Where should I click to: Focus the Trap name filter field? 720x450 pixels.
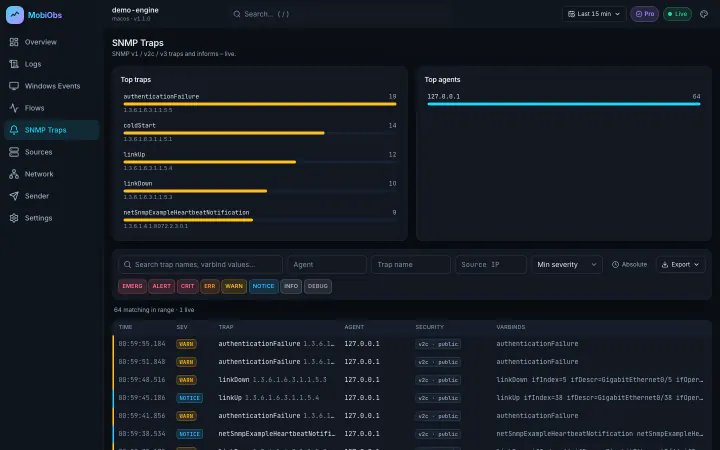point(411,264)
